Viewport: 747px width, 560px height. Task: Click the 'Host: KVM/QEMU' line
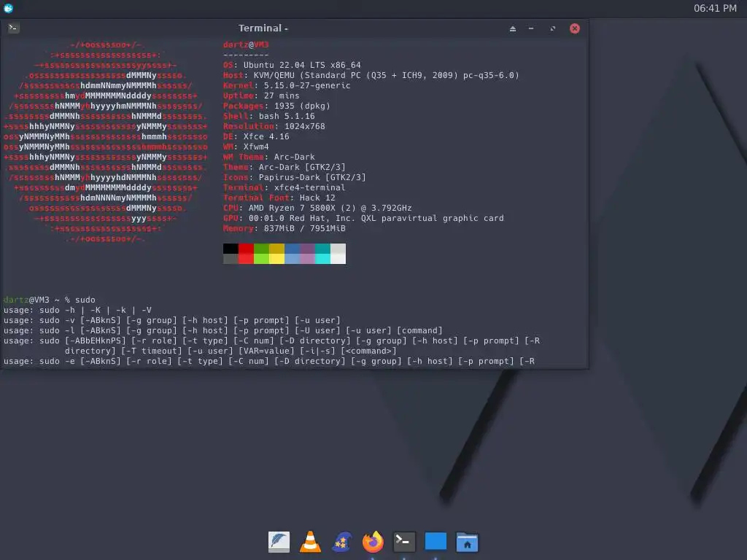(371, 75)
